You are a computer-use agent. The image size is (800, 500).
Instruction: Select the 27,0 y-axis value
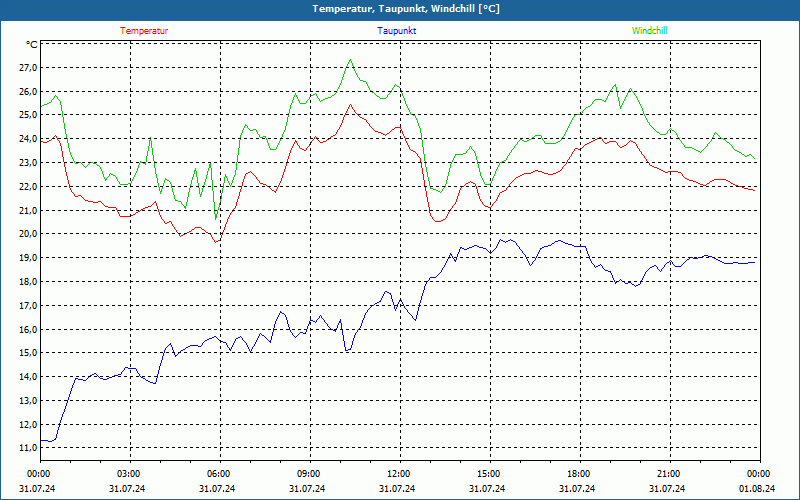click(28, 68)
